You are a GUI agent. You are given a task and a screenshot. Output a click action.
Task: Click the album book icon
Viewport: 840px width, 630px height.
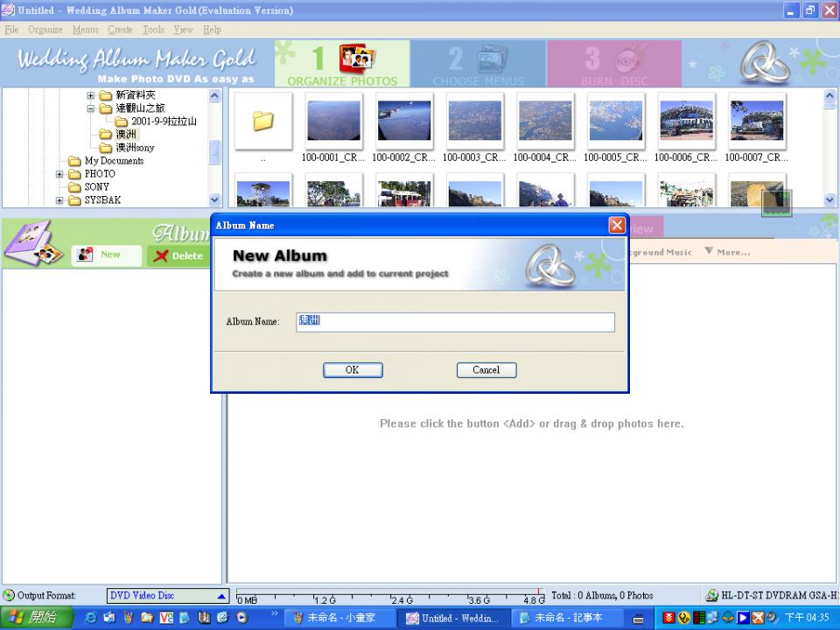click(35, 243)
